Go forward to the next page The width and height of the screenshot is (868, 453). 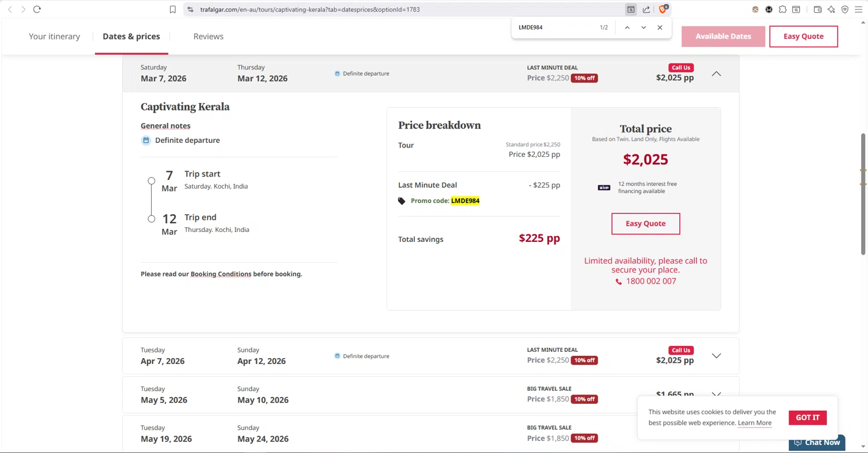pos(23,9)
